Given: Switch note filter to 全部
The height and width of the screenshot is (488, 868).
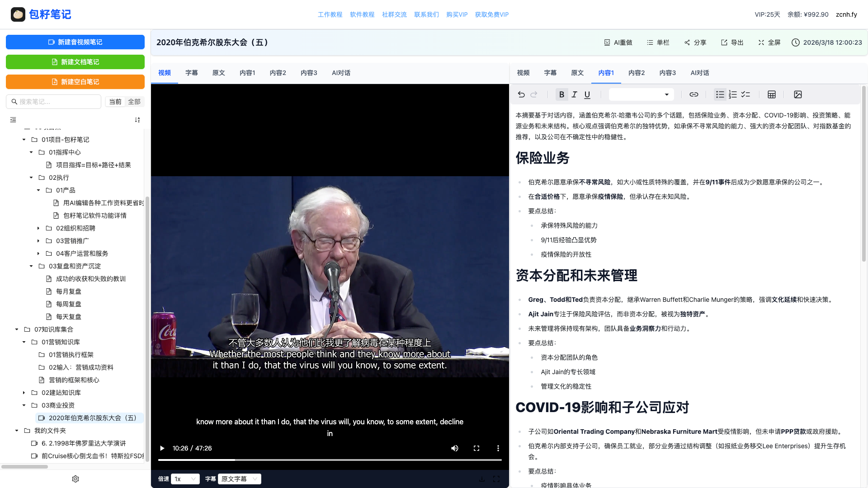Looking at the screenshot, I should point(134,102).
